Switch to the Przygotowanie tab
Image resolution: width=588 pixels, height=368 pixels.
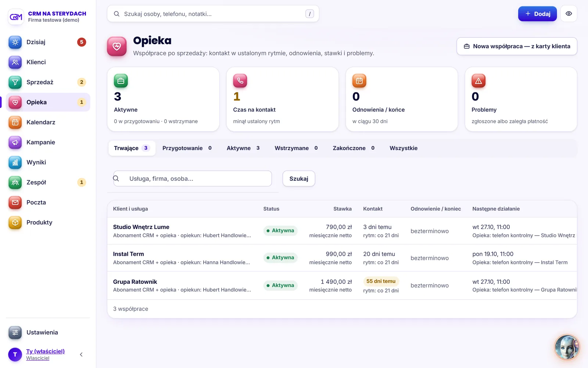coord(187,148)
